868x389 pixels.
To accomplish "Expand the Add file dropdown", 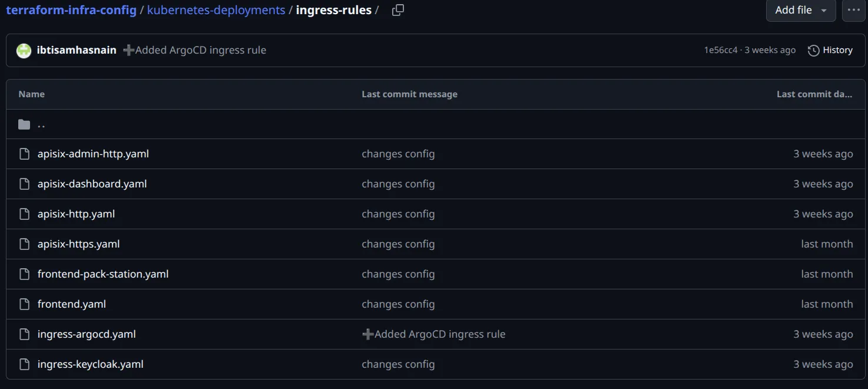I will click(x=800, y=10).
